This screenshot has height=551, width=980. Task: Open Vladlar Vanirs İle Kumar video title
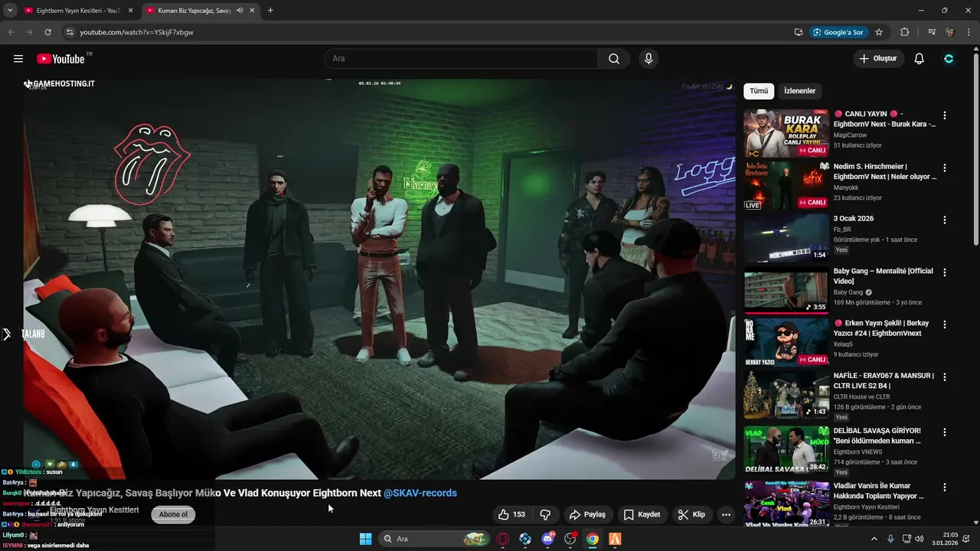[x=879, y=491]
